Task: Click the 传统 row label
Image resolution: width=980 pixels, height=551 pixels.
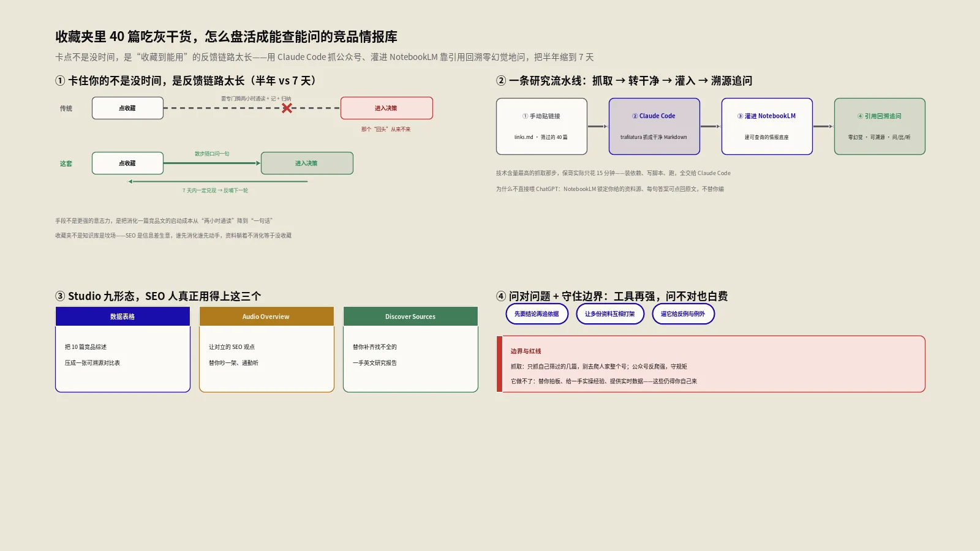Action: 66,108
